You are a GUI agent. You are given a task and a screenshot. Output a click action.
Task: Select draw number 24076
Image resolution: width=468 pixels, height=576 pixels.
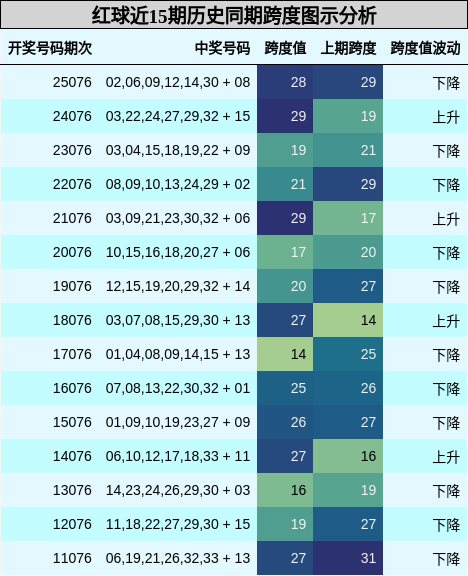72,116
